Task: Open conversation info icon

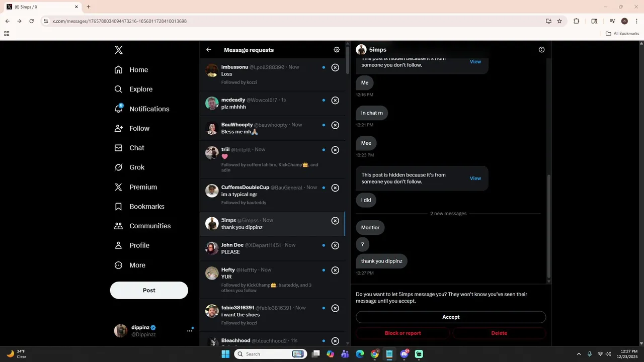Action: tap(541, 50)
